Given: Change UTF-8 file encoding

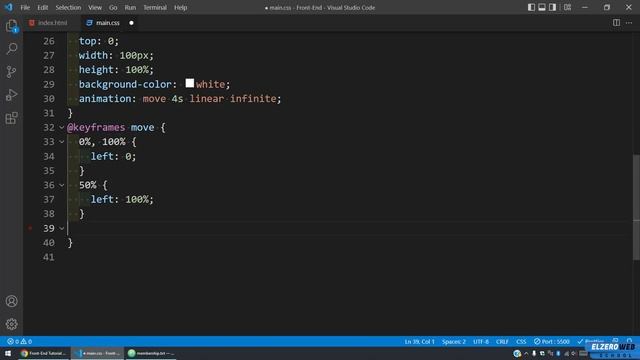Looking at the screenshot, I should click(x=481, y=341).
